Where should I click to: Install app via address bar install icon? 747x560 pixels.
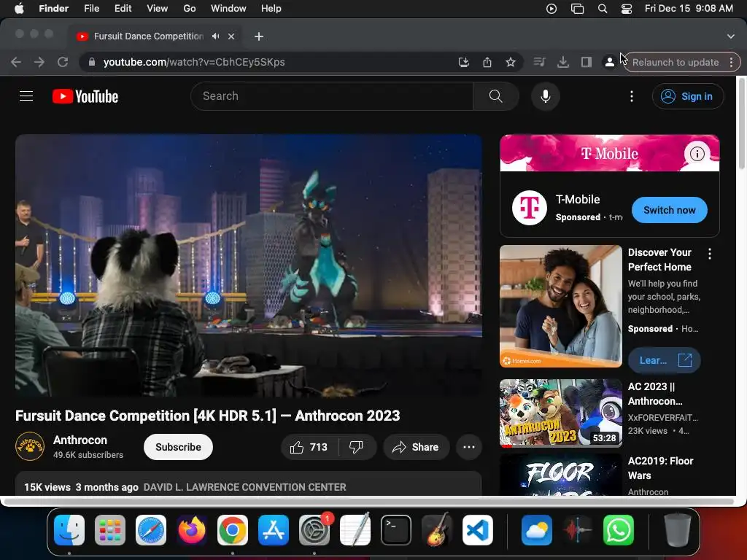[x=463, y=62]
